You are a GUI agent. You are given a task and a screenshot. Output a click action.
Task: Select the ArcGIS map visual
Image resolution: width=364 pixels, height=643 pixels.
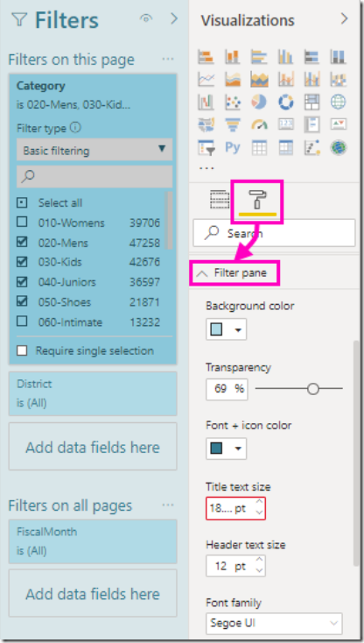coord(339,147)
